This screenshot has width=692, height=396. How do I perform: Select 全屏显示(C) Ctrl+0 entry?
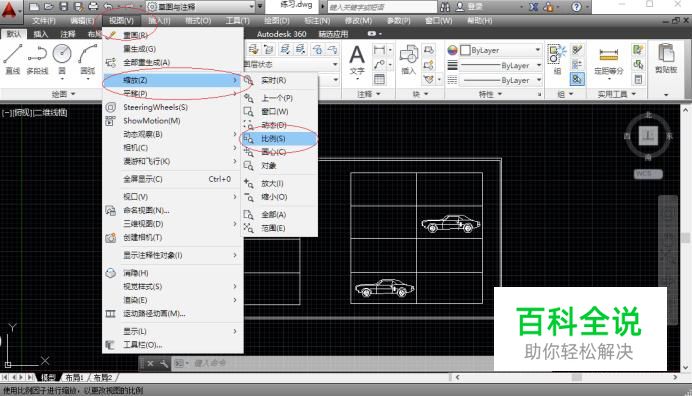pos(173,179)
